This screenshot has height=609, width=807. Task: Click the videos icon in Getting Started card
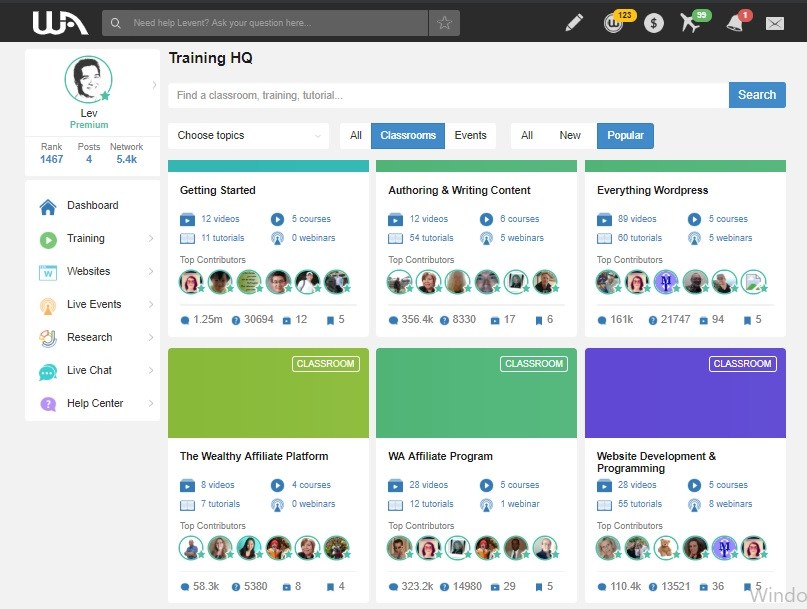tap(187, 219)
